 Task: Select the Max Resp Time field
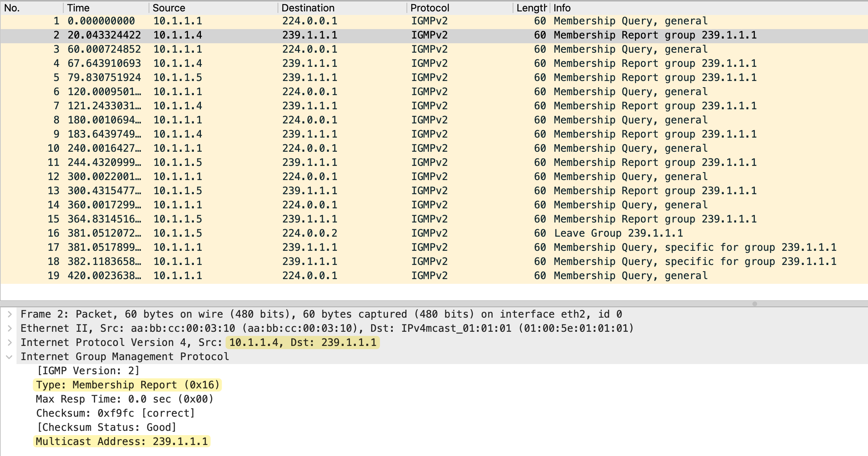pyautogui.click(x=124, y=399)
